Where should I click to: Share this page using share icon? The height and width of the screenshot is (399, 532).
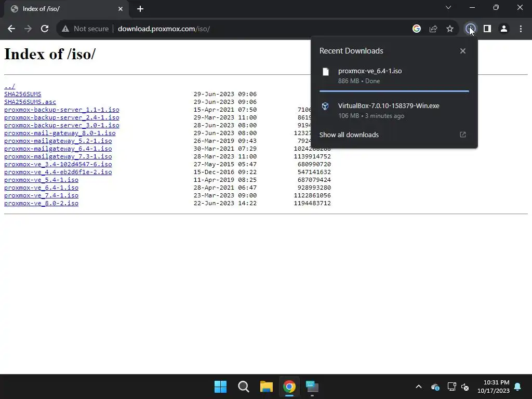433,29
